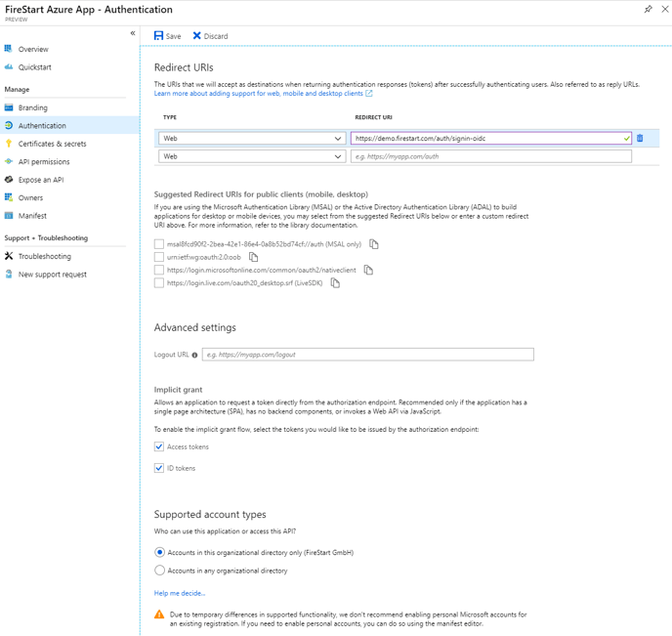
Task: Copy the nativeclient redirect URI
Action: coord(368,270)
